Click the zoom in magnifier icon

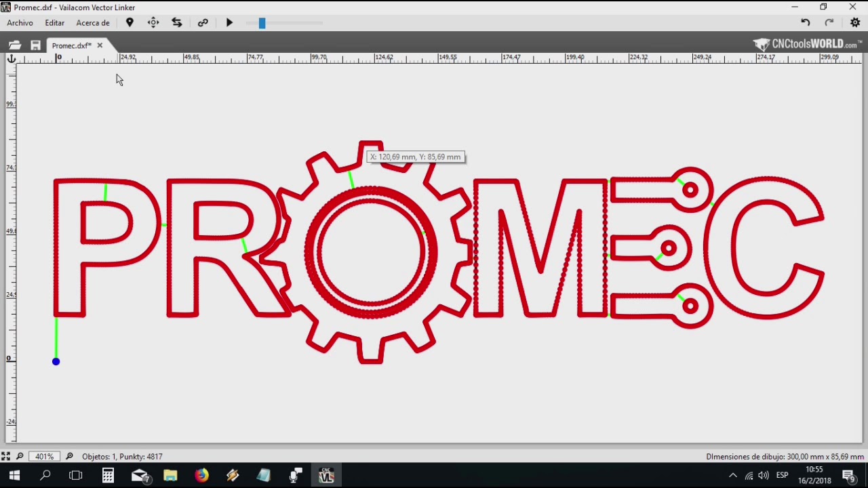pos(69,456)
